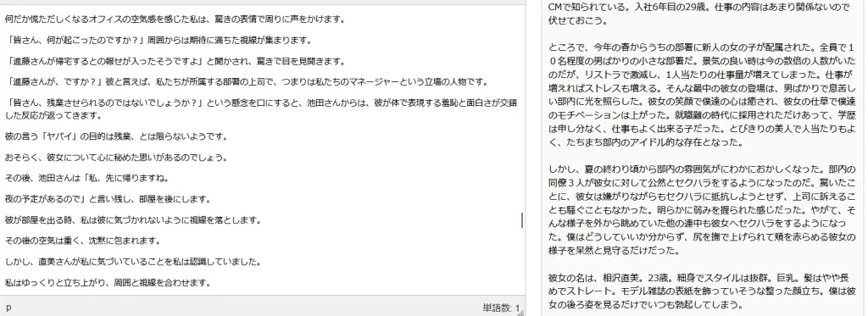The height and width of the screenshot is (316, 868).
Task: Click the right pane paragraph starting CMで知られている
Action: 699,14
